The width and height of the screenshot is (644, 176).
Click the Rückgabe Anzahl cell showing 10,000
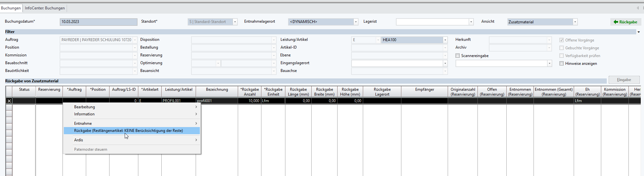(249, 101)
